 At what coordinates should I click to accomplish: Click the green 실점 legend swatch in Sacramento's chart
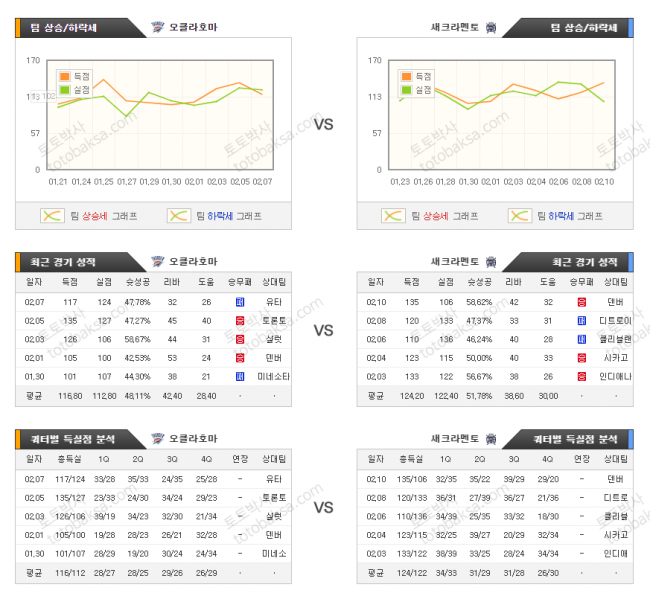406,90
